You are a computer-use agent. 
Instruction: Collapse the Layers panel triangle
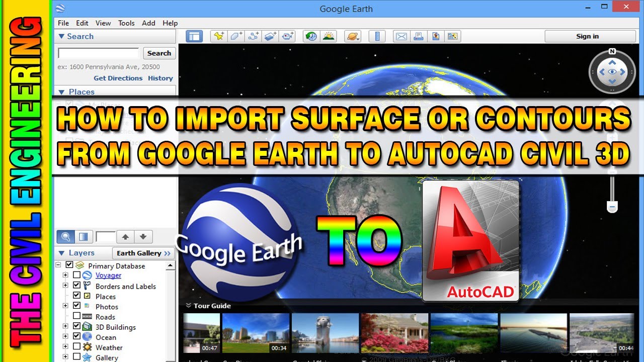click(x=61, y=253)
